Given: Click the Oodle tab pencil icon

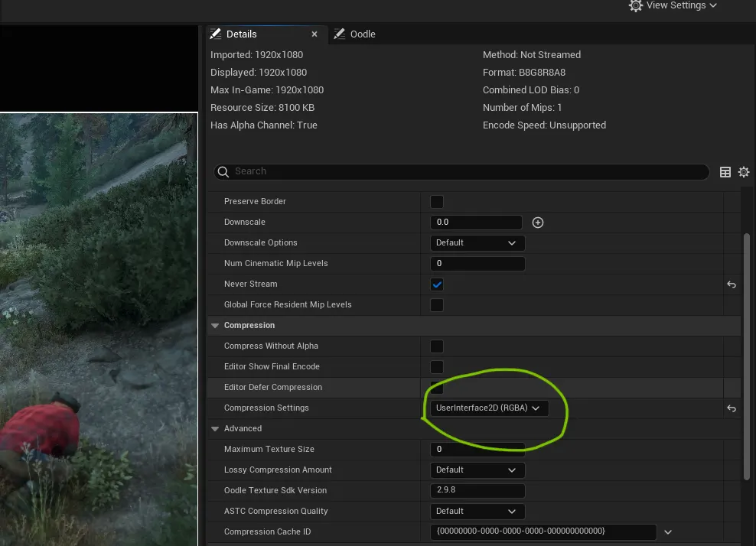Looking at the screenshot, I should (x=340, y=34).
